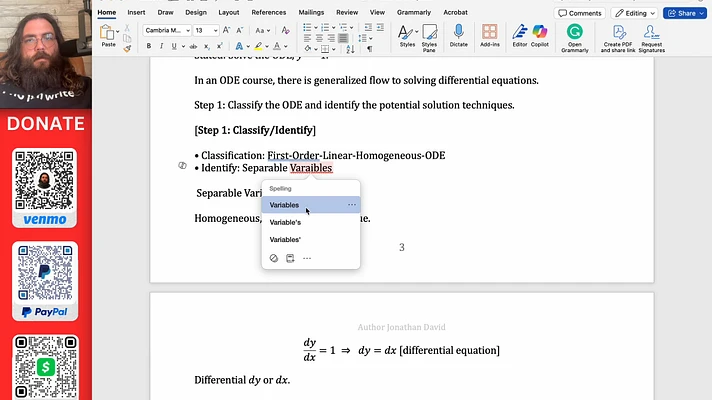Click the Copy icon under Cut

127,38
